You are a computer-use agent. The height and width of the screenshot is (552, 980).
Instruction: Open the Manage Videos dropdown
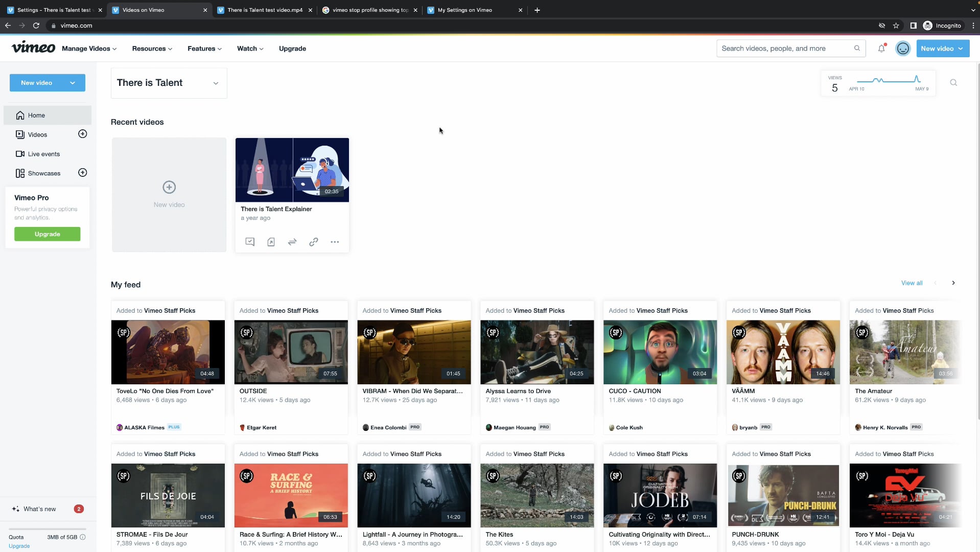tap(88, 48)
